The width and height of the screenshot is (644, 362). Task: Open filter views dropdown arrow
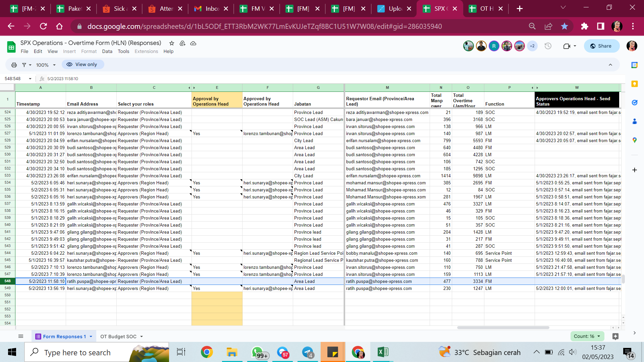(30, 65)
